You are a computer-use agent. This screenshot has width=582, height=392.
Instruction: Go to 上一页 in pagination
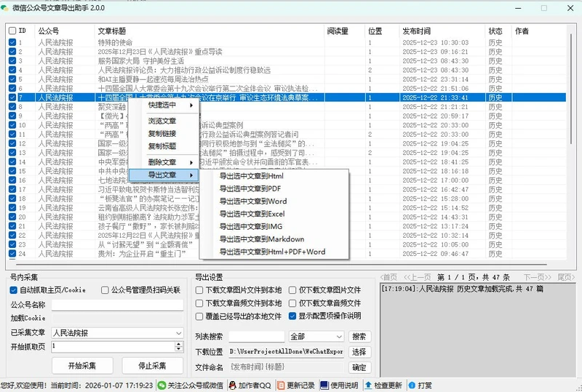417,277
